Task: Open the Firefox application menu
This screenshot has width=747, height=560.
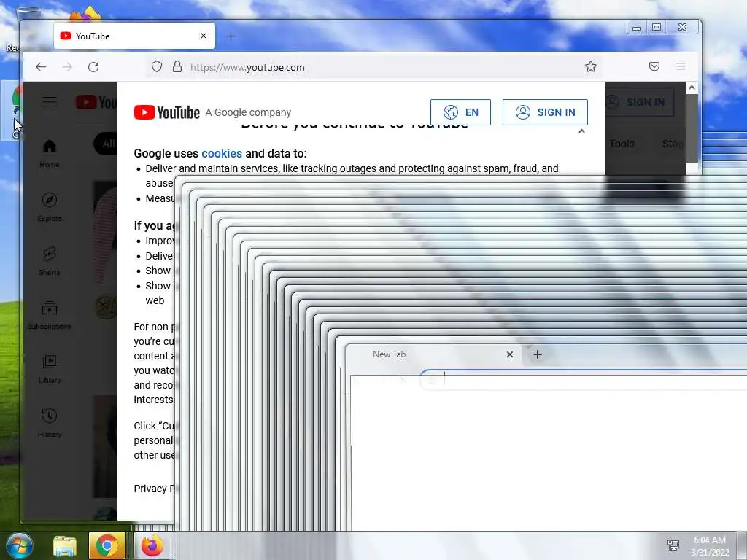Action: 681,66
